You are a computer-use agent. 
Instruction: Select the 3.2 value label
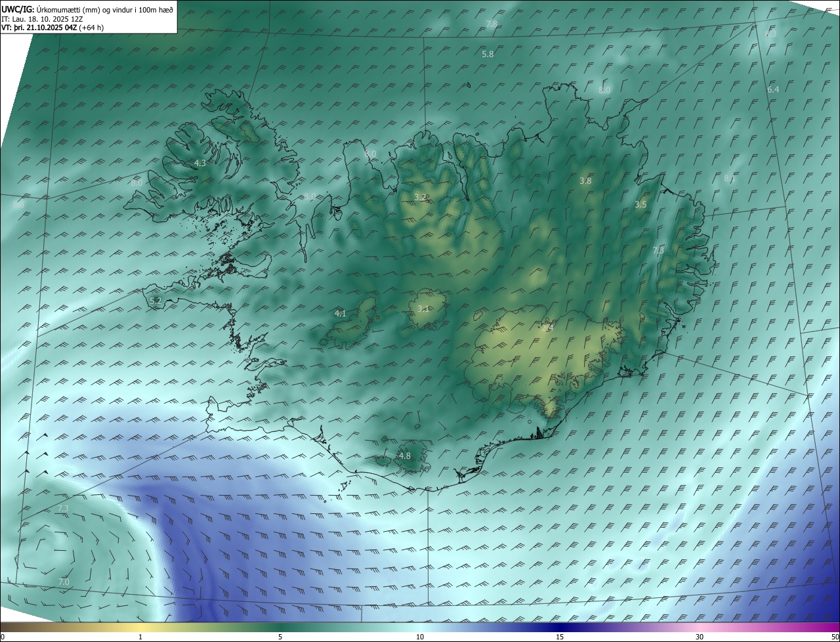coord(421,197)
